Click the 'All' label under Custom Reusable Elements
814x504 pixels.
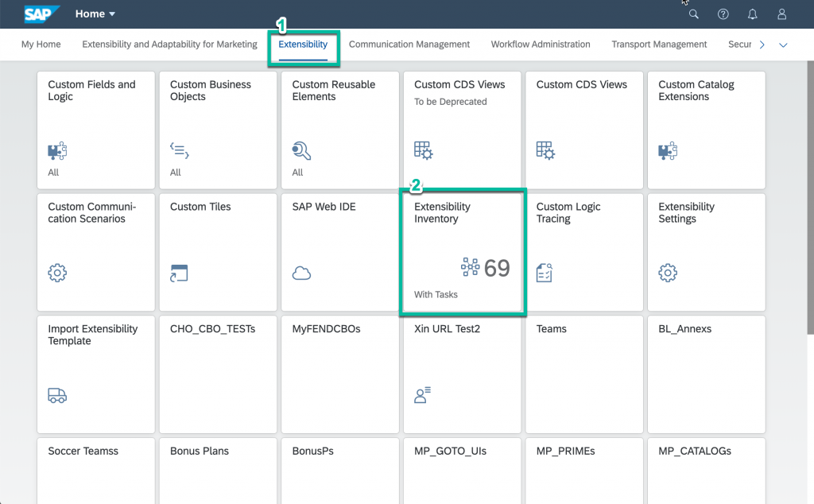point(297,173)
